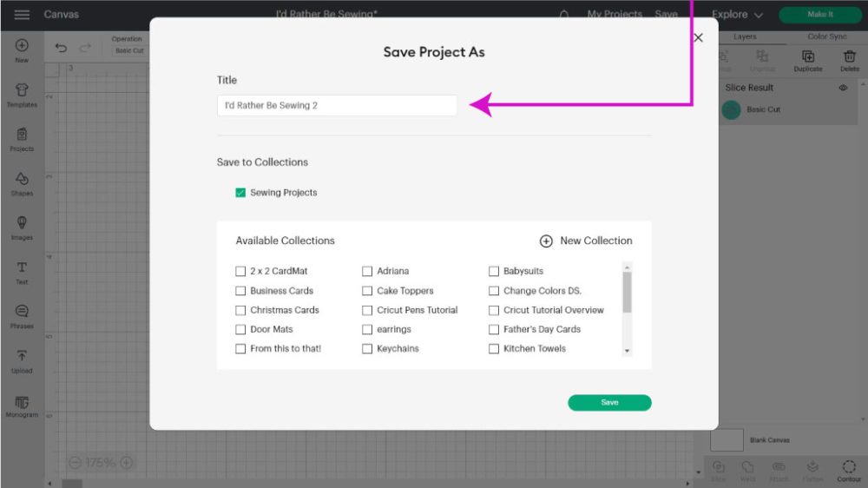The image size is (868, 488).
Task: Uncheck the Sewing Projects collection
Action: click(x=240, y=193)
